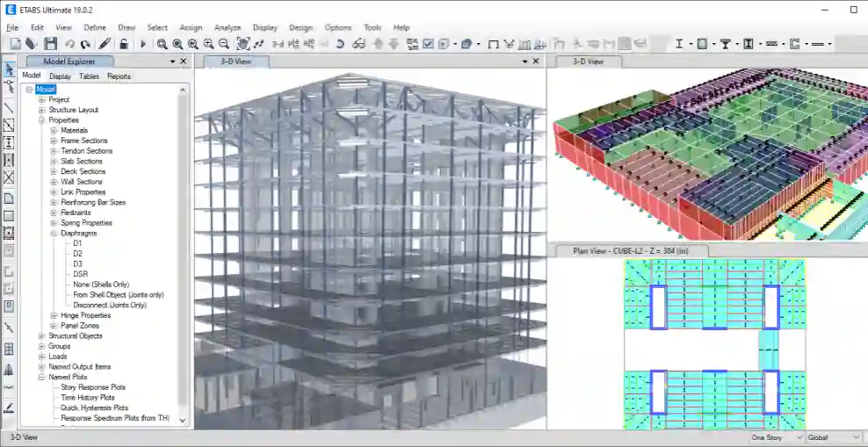868x447 pixels.
Task: Close the Model Explorer panel
Action: point(184,61)
